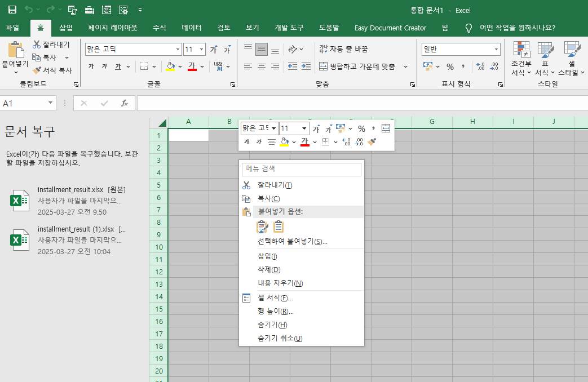
Task: Switch to the 수식 ribbon tab
Action: pos(160,28)
